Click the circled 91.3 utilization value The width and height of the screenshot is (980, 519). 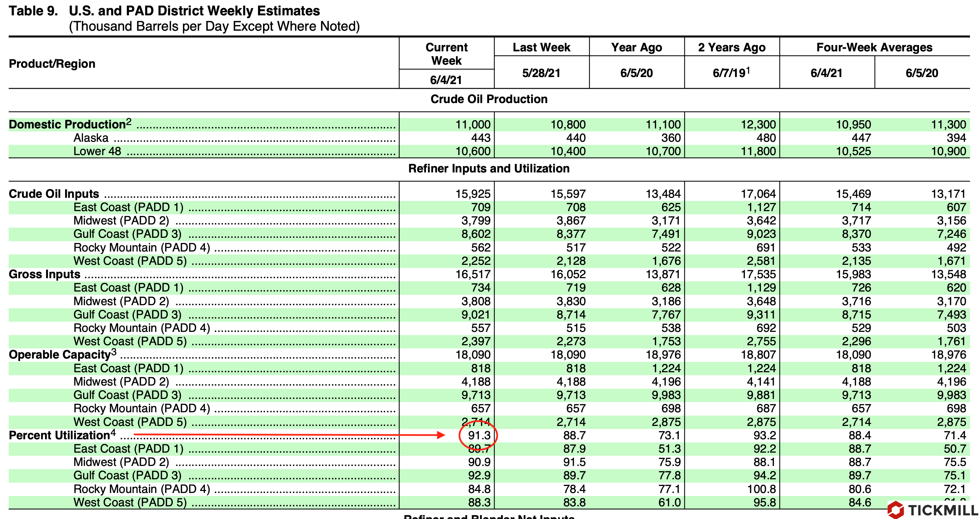(479, 435)
